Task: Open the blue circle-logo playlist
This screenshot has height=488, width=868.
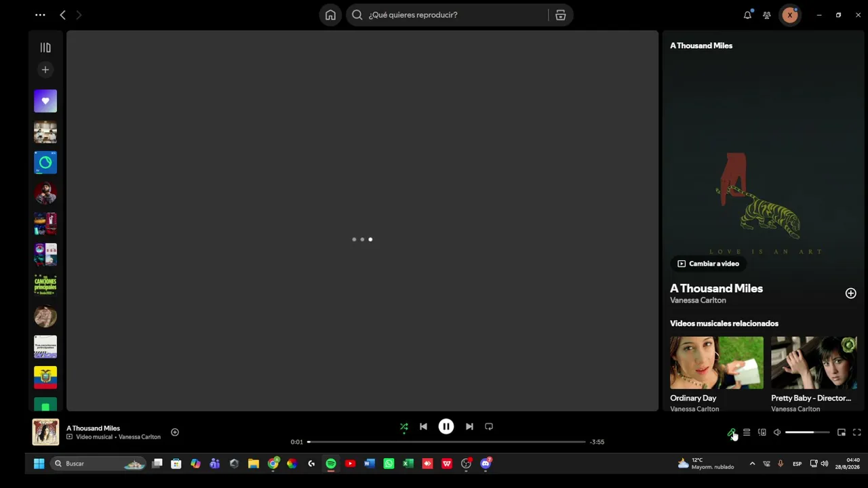Action: [x=45, y=163]
